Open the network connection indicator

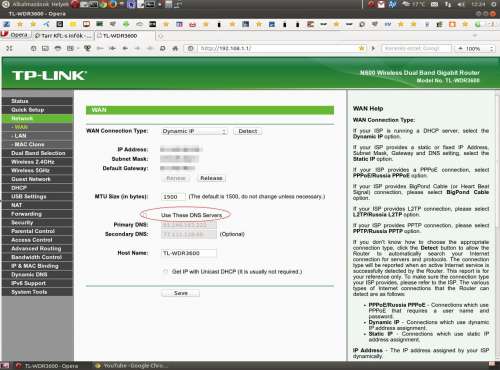tap(448, 4)
